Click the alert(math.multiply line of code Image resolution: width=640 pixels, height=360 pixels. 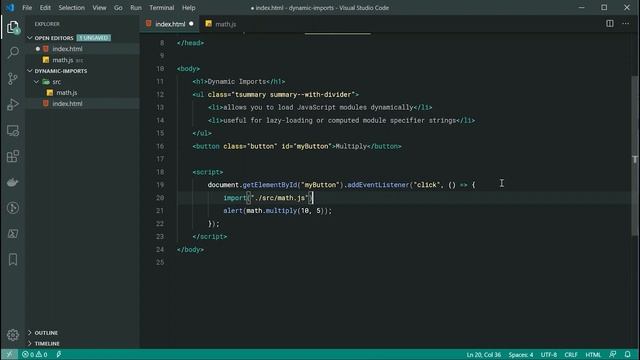[x=278, y=211]
